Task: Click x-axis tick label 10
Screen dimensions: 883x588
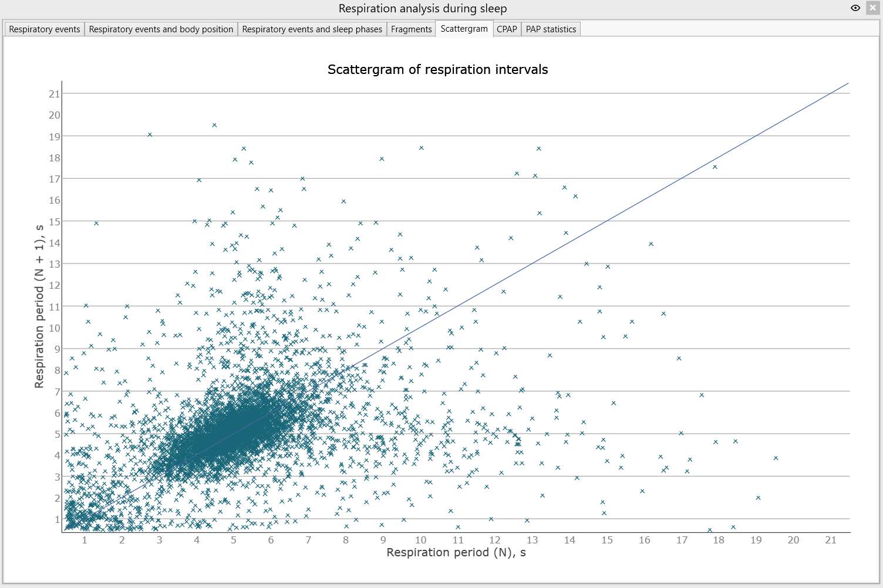Action: point(420,540)
